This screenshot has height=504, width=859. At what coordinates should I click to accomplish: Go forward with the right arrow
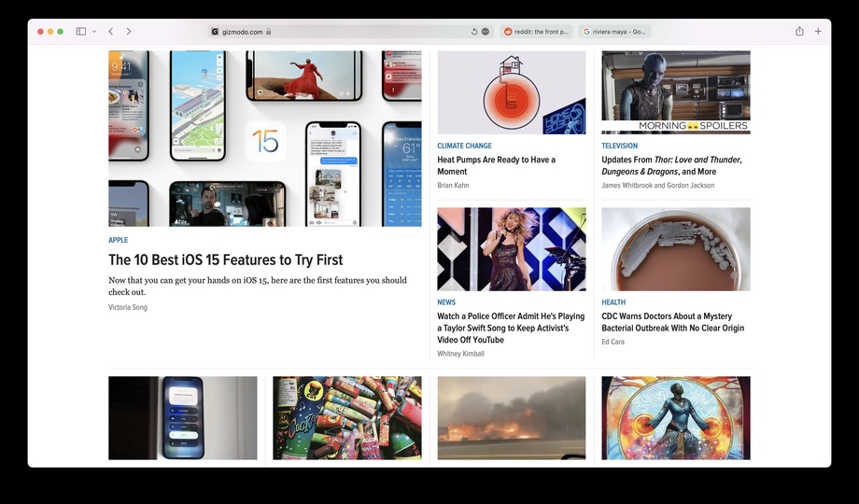[x=129, y=32]
